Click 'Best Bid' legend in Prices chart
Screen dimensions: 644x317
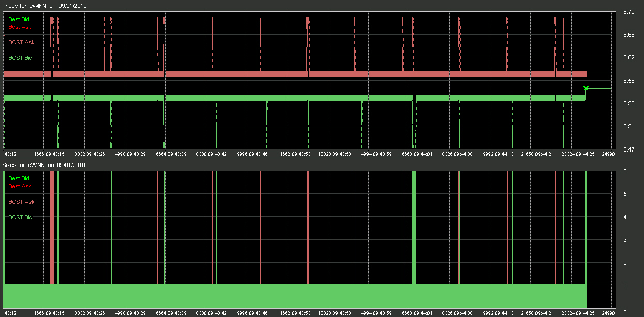pos(19,19)
